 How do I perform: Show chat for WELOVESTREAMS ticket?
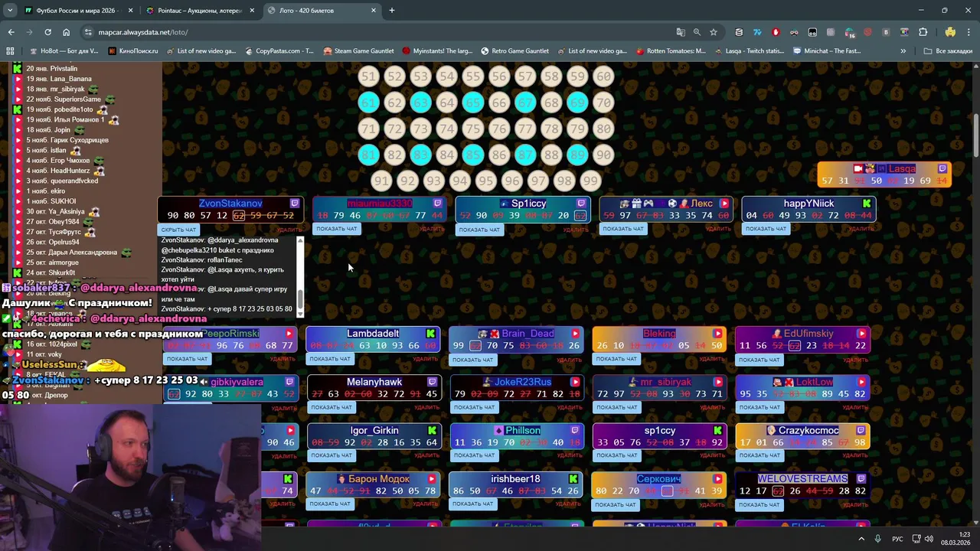(x=759, y=504)
